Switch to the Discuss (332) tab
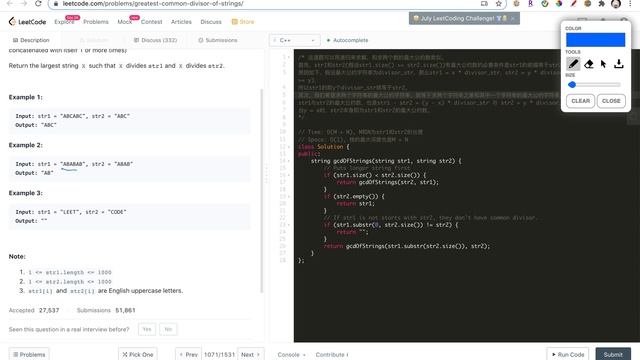The image size is (640, 360). [x=156, y=40]
